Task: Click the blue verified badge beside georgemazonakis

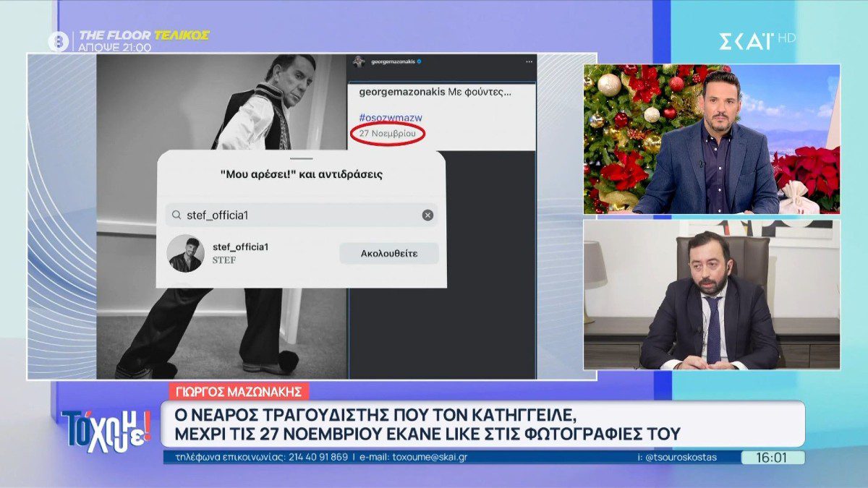Action: (x=420, y=61)
